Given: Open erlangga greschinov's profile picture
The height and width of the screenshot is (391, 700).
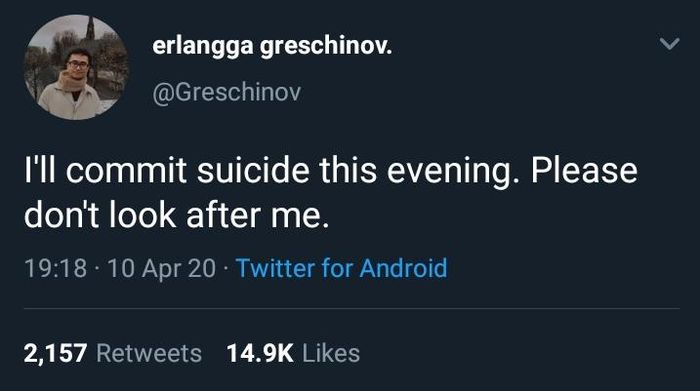Looking at the screenshot, I should click(x=76, y=67).
